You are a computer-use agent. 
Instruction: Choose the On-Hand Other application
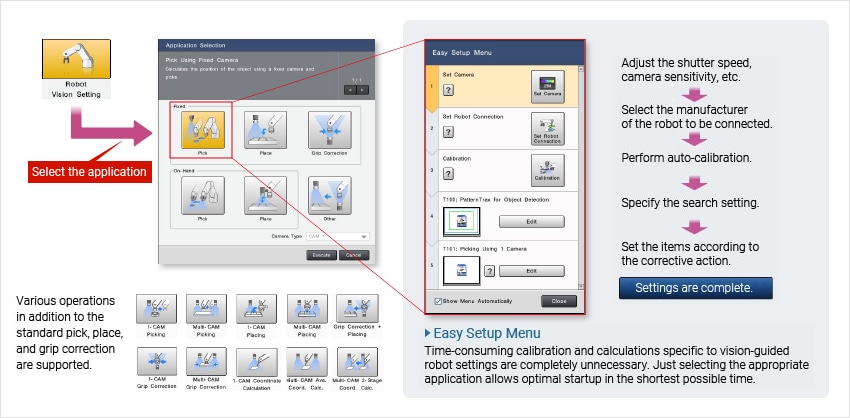[329, 194]
